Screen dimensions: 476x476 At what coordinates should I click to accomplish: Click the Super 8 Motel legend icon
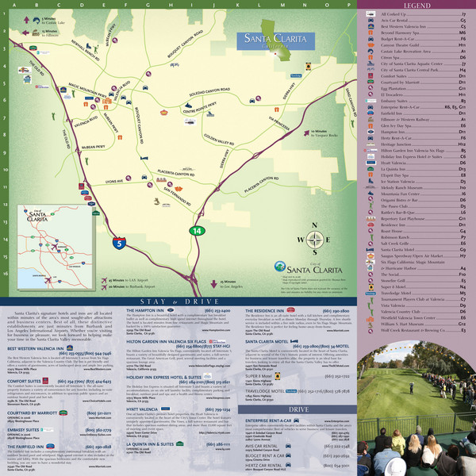(x=370, y=287)
